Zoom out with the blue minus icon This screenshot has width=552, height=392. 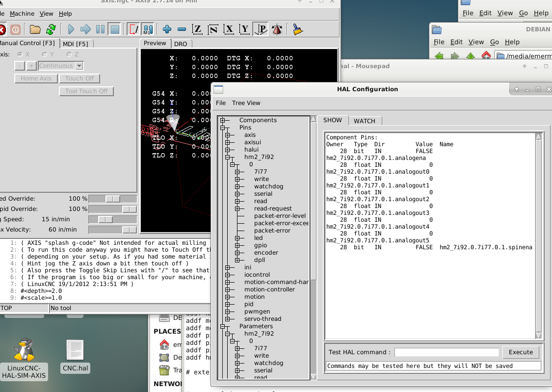tap(182, 29)
